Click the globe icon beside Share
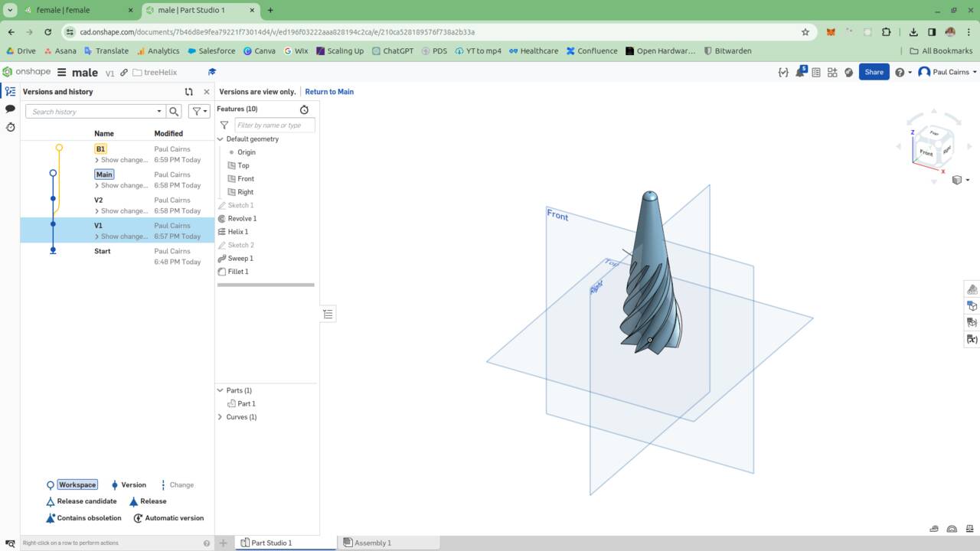The width and height of the screenshot is (980, 551). coord(848,72)
